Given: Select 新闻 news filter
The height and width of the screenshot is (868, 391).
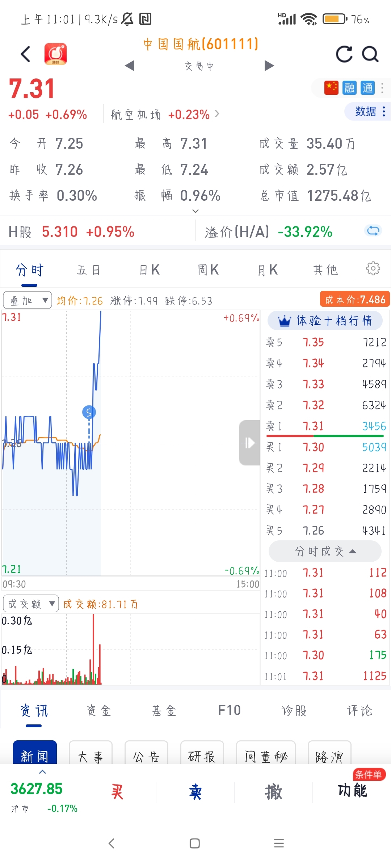Looking at the screenshot, I should (x=35, y=752).
